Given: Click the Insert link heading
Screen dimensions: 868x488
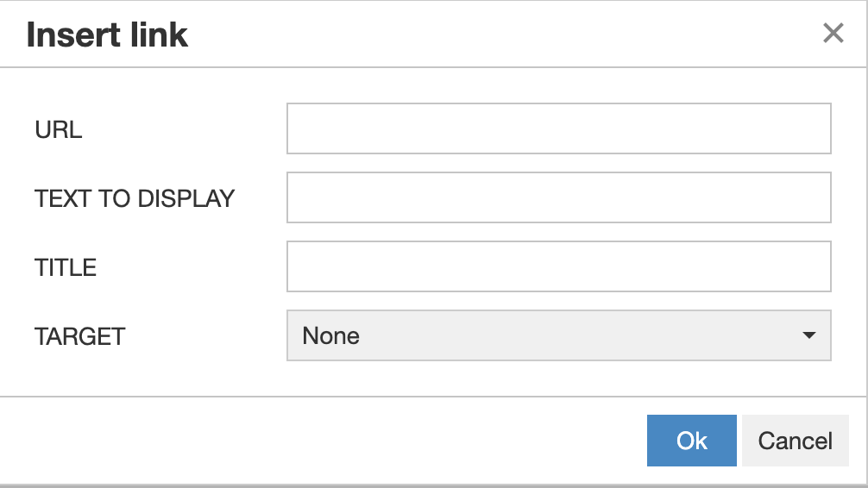Looking at the screenshot, I should click(108, 35).
